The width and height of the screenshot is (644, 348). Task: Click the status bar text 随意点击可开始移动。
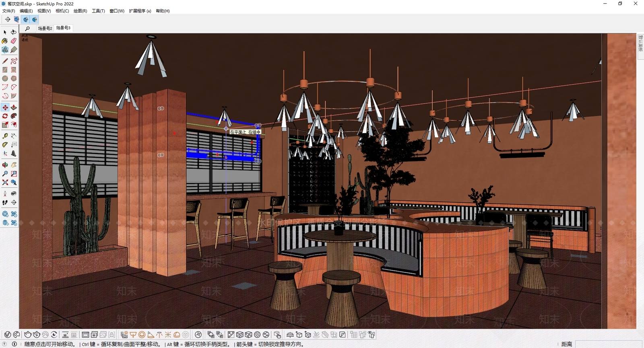click(50, 344)
